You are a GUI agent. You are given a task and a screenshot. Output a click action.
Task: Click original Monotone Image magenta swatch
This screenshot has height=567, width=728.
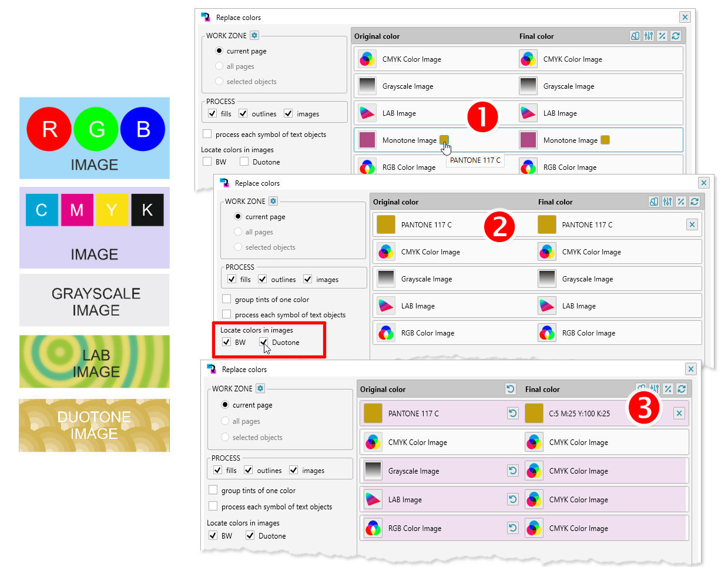click(367, 140)
